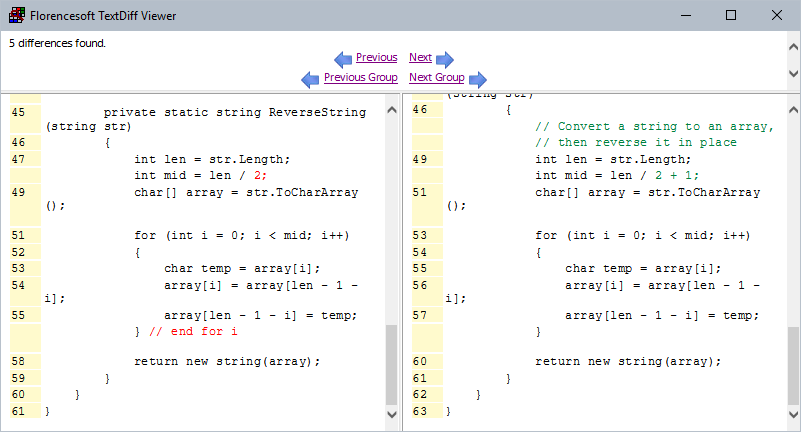Click 'return new string(array);' in left pane

[x=227, y=361]
